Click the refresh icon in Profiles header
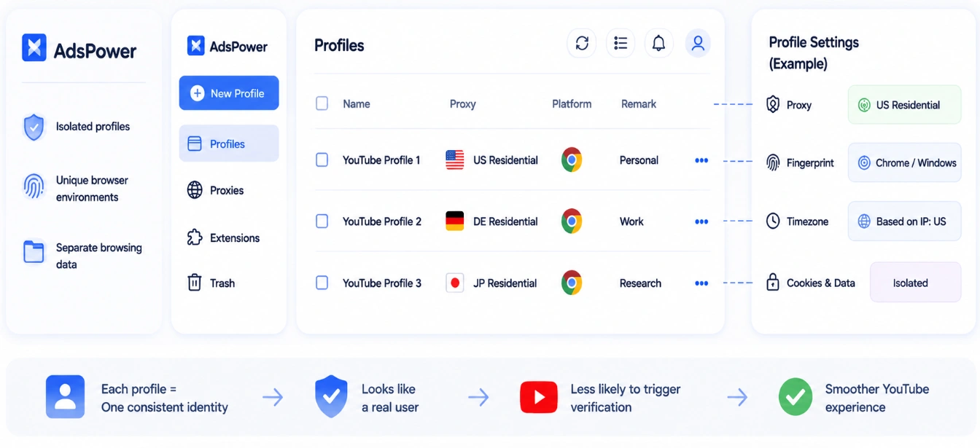Viewport: 980px width, 448px height. click(582, 44)
